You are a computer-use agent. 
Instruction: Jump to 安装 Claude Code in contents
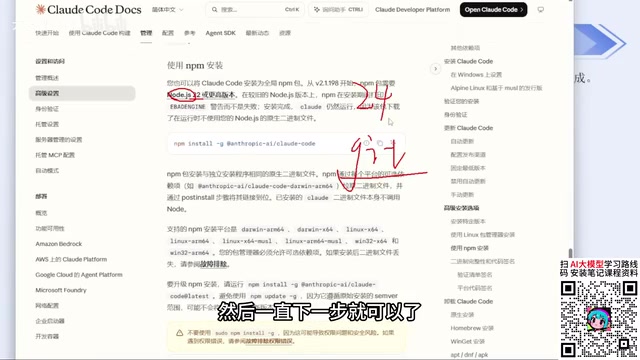(x=468, y=61)
